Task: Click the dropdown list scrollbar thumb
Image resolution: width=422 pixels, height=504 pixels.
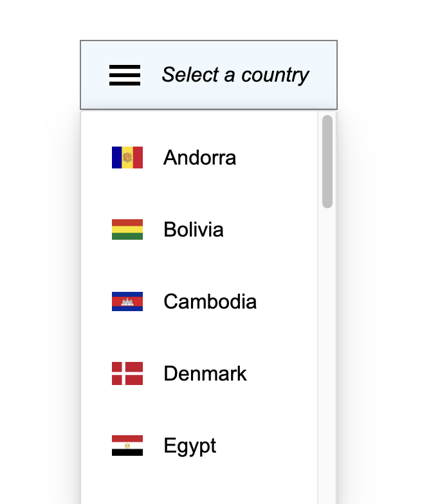Action: click(x=327, y=161)
